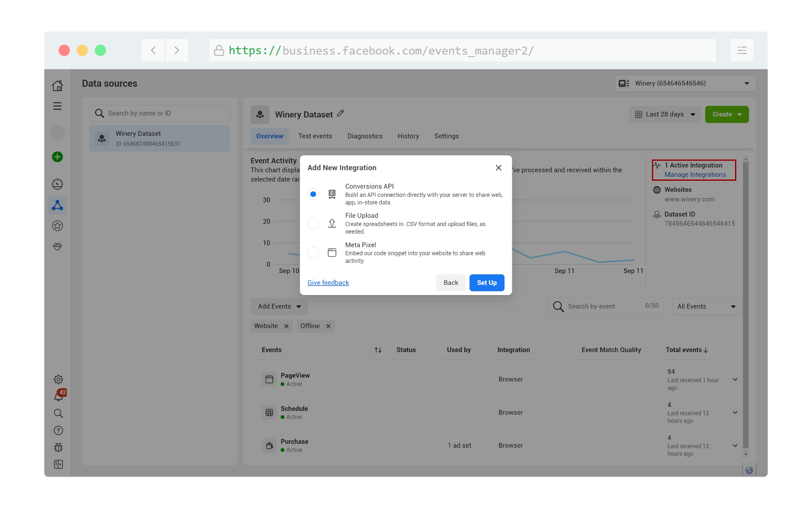
Task: Switch to the Diagnostics tab
Action: tap(365, 136)
